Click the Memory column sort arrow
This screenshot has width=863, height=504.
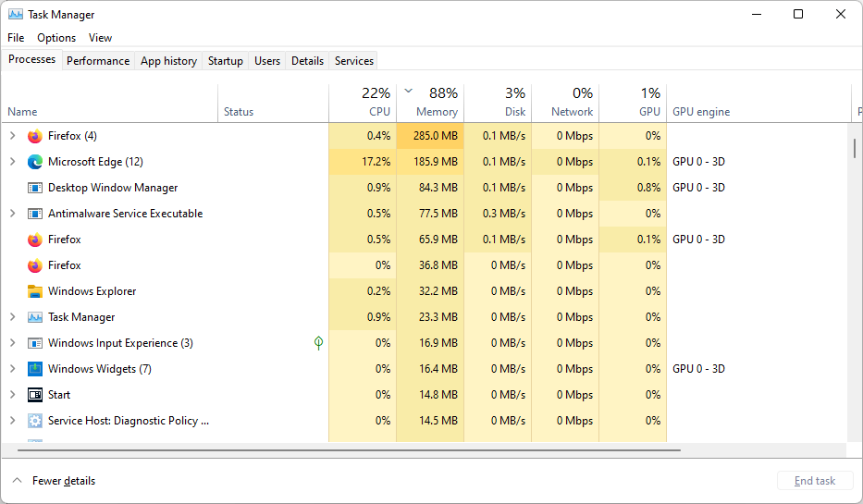[409, 91]
